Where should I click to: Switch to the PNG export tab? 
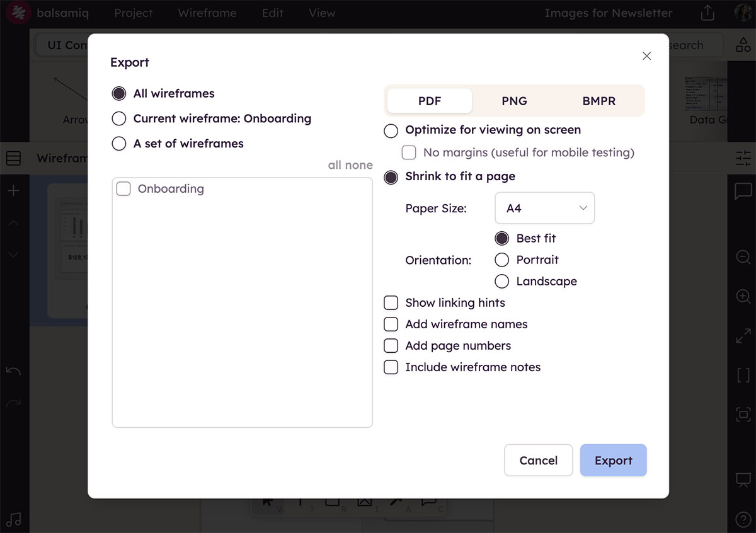(x=514, y=100)
